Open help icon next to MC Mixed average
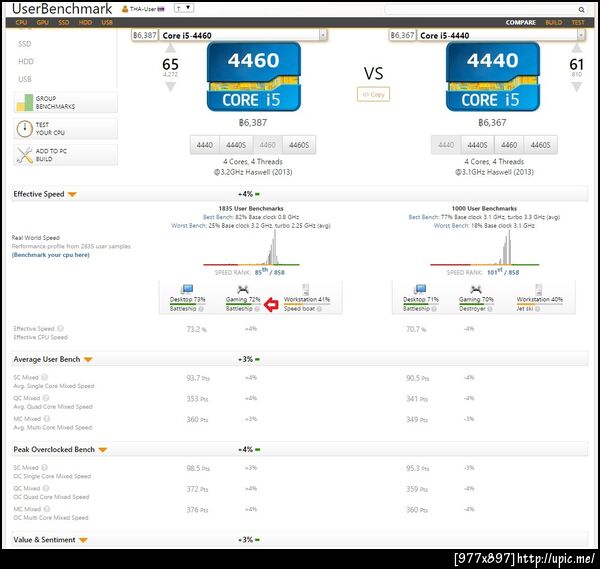 [x=47, y=419]
